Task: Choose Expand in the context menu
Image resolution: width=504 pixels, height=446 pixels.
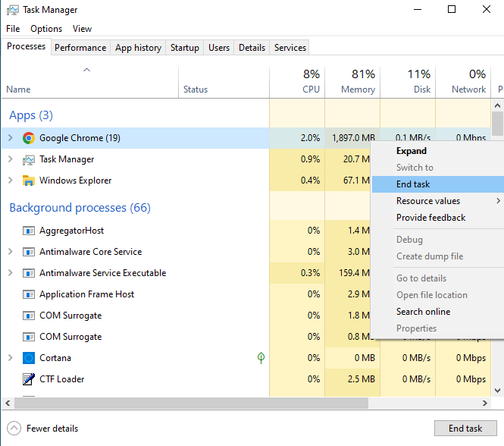Action: pos(438,151)
